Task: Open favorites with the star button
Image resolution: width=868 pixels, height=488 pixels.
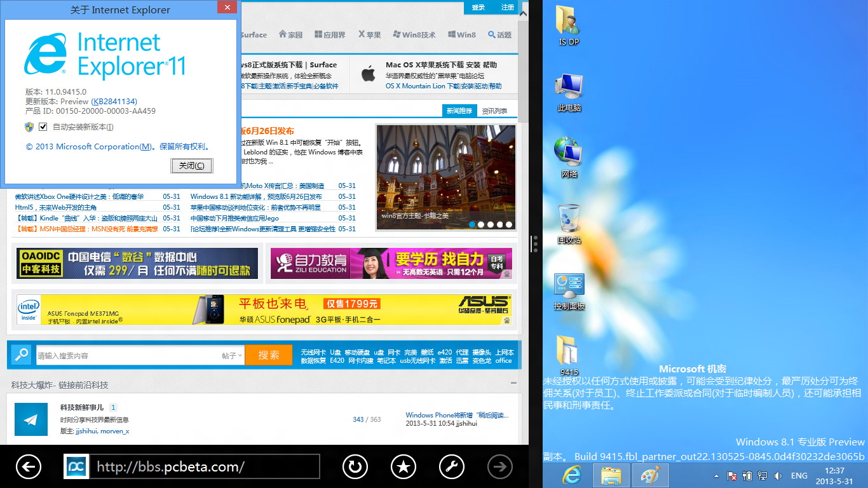Action: tap(403, 467)
